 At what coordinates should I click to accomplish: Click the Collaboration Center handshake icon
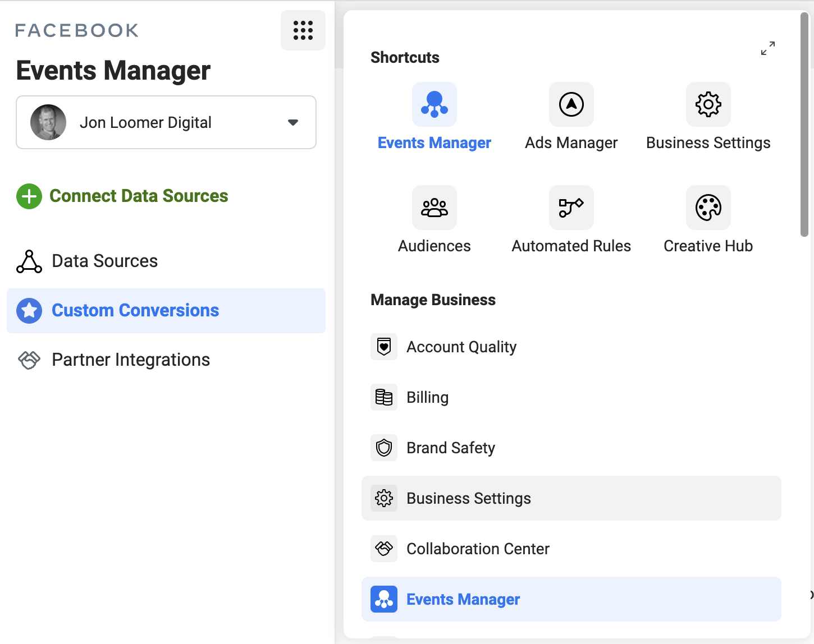tap(384, 549)
